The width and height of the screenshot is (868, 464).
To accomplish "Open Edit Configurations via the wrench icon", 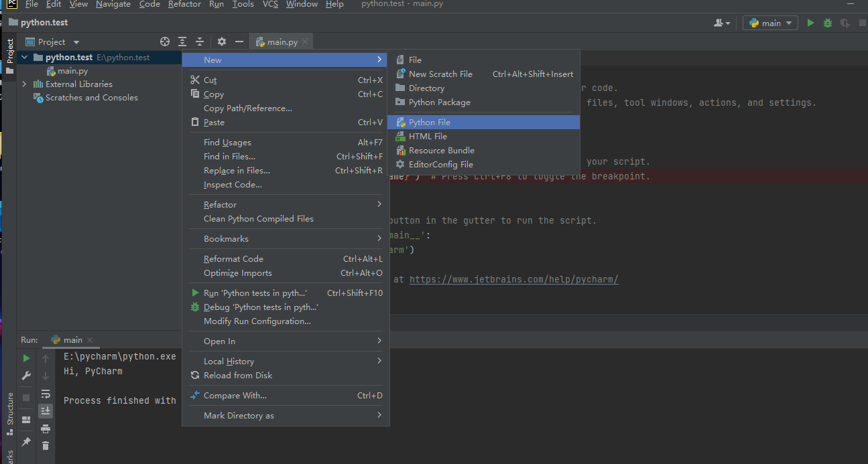I will pyautogui.click(x=26, y=376).
